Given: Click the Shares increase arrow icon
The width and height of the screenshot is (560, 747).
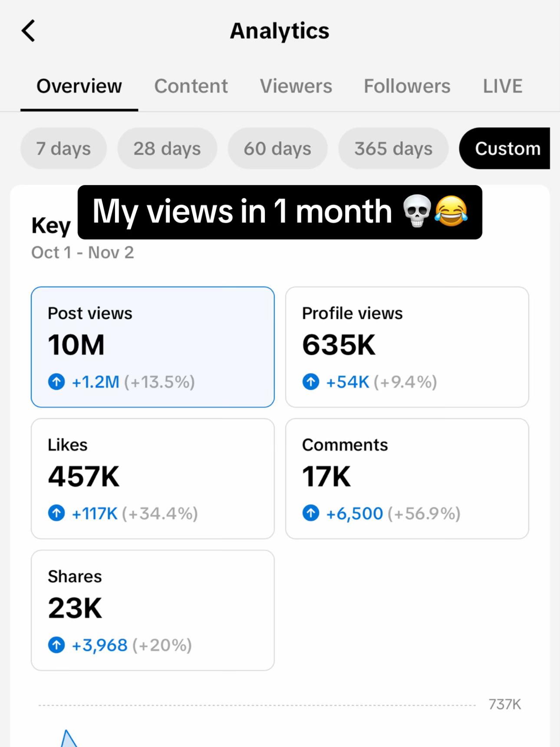Looking at the screenshot, I should 56,645.
